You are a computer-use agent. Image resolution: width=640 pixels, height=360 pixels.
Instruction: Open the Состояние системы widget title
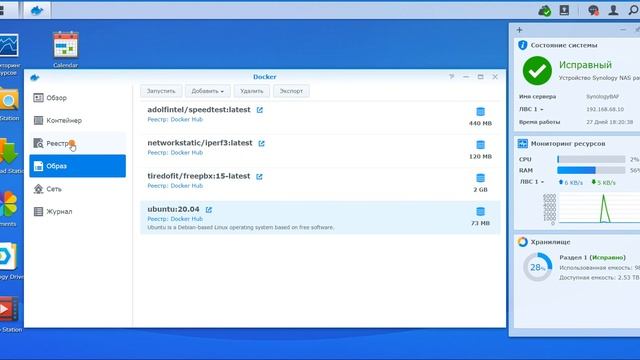[x=564, y=45]
